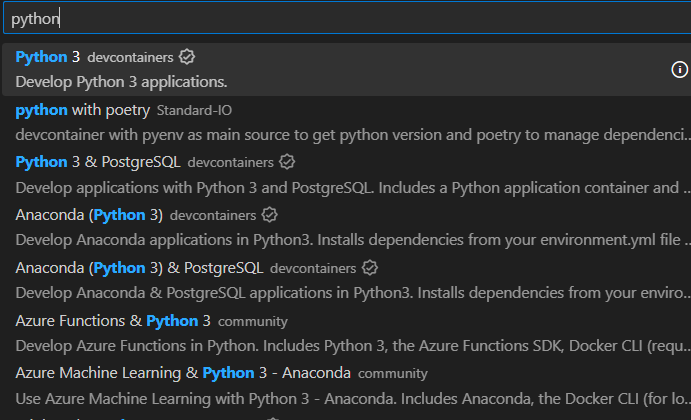Click 'Develop Python 3 applications.' description
This screenshot has width=691, height=420.
(x=121, y=82)
